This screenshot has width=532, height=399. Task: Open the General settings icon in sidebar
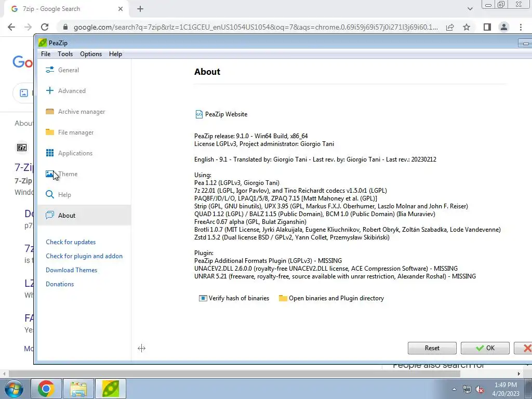50,70
